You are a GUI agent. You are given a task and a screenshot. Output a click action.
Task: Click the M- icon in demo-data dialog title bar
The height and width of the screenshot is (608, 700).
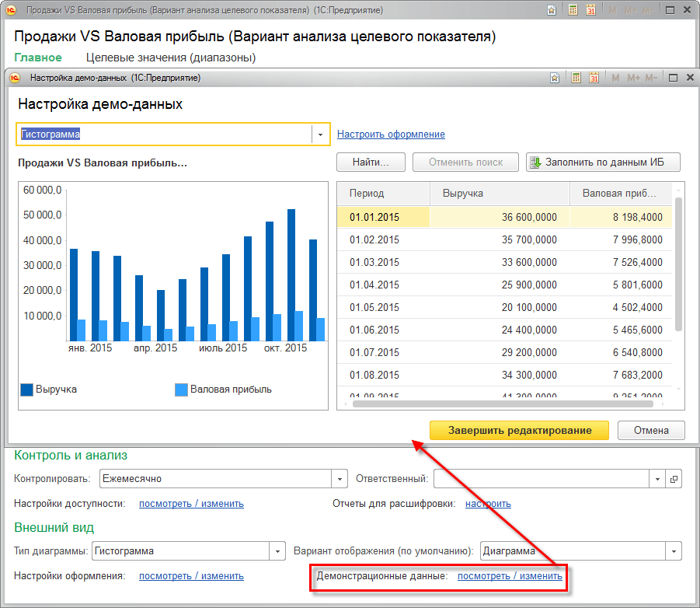[651, 78]
